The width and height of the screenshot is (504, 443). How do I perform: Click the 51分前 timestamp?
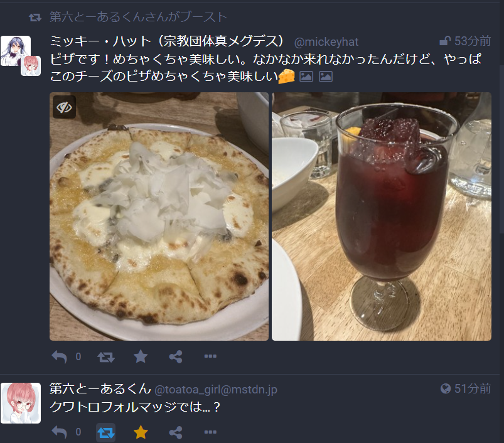click(x=473, y=388)
